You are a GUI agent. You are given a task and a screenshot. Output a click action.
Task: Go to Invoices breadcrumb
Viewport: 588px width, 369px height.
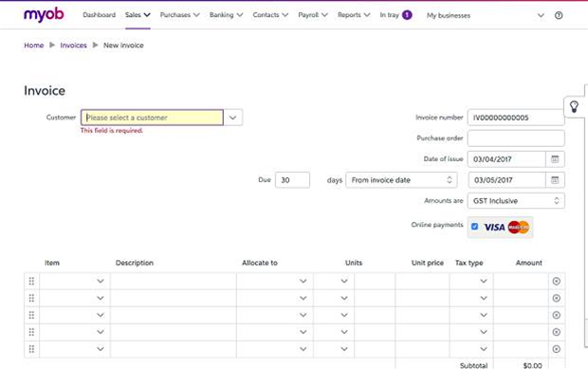[74, 46]
